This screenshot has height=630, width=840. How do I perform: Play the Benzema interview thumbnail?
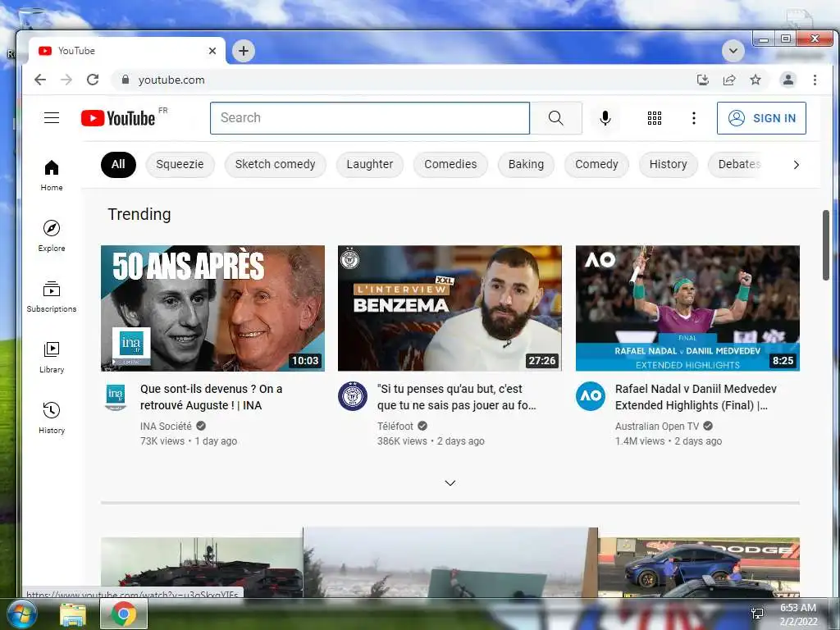point(450,308)
